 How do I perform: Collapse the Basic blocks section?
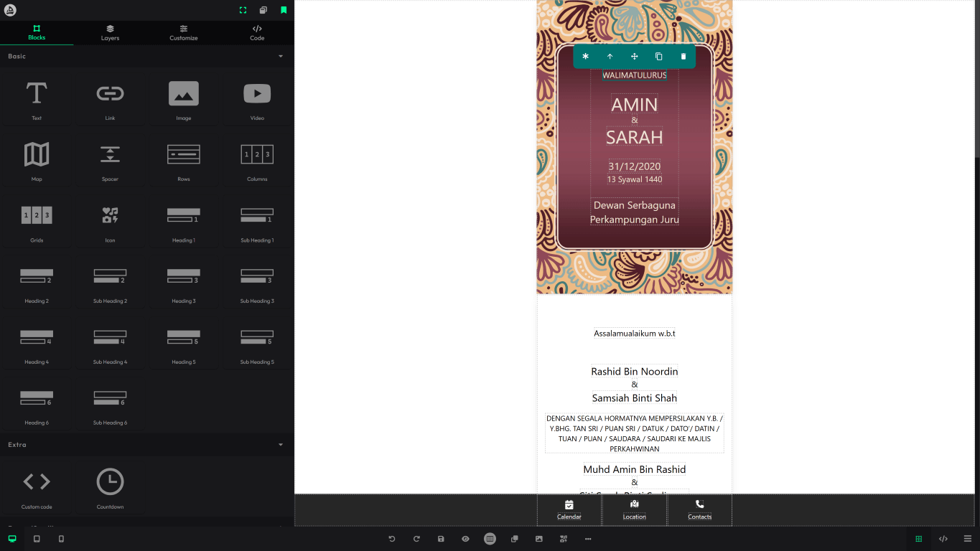click(x=281, y=56)
